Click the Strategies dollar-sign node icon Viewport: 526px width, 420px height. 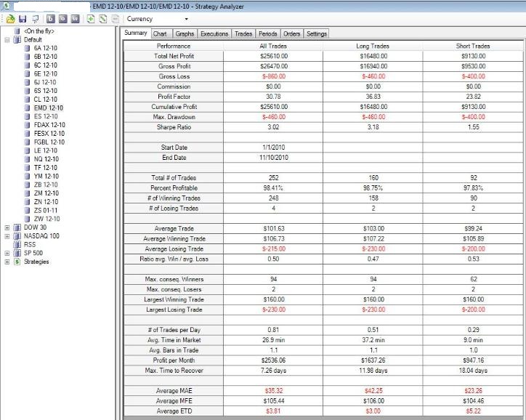click(17, 262)
